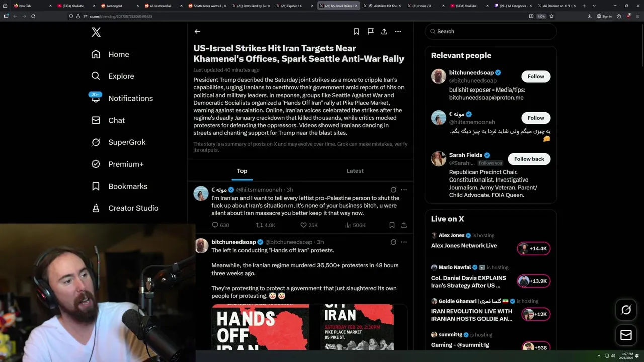644x362 pixels.
Task: Click the browser address bar URL
Action: 121,16
